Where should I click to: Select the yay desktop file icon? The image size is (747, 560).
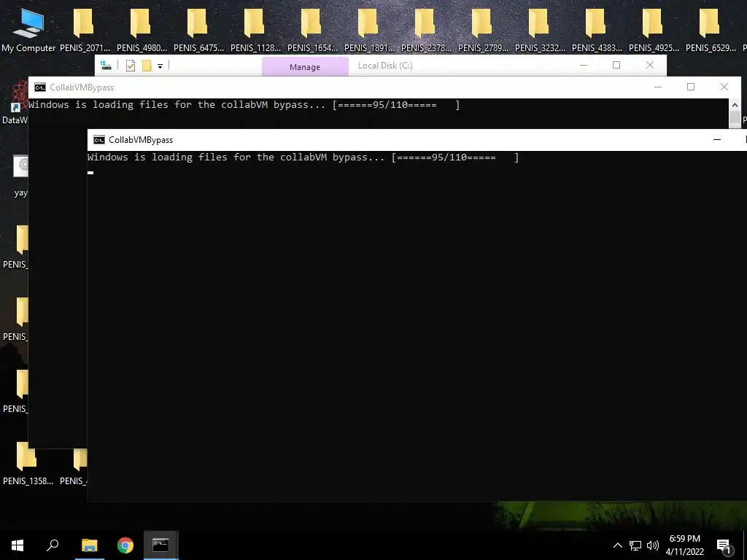[20, 175]
